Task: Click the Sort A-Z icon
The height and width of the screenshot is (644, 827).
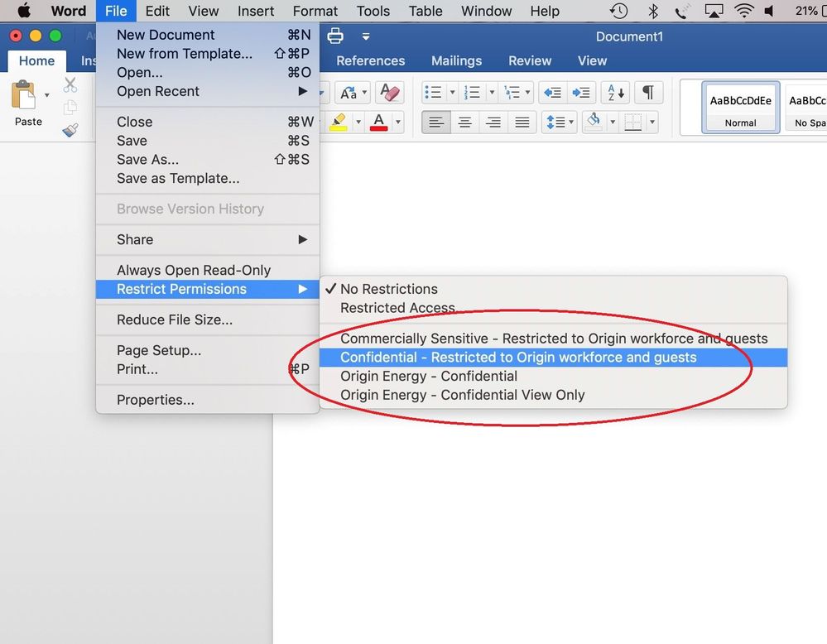Action: [x=616, y=93]
